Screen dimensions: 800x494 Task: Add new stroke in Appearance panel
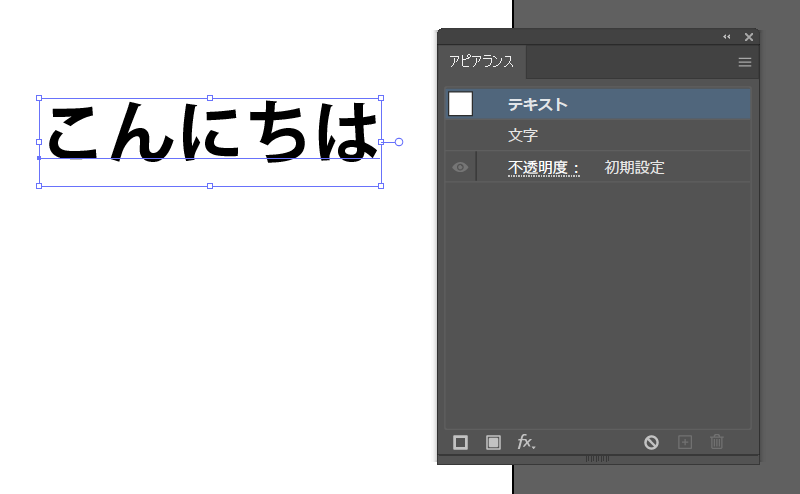[x=460, y=442]
